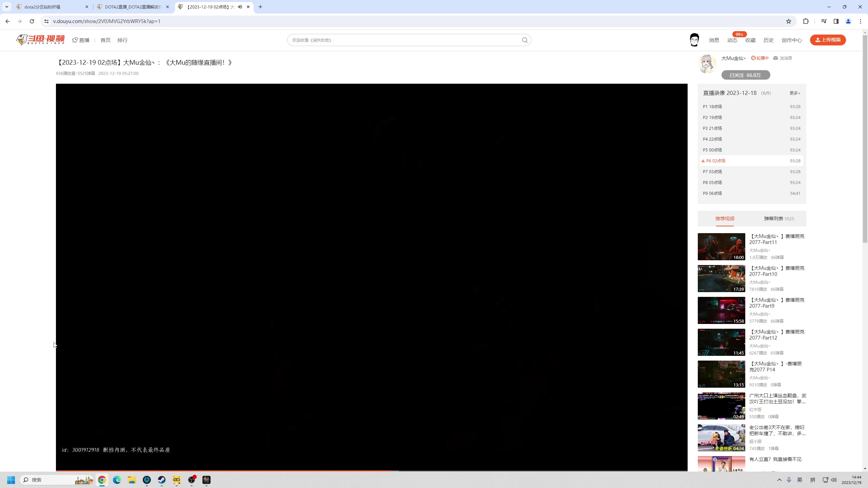Open the 排行 menu item
This screenshot has width=868, height=488.
tap(122, 40)
